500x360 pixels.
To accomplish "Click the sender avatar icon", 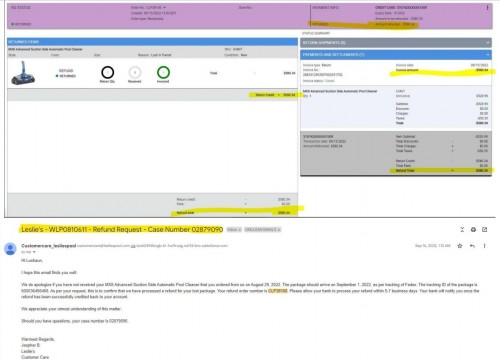I will tap(10, 249).
